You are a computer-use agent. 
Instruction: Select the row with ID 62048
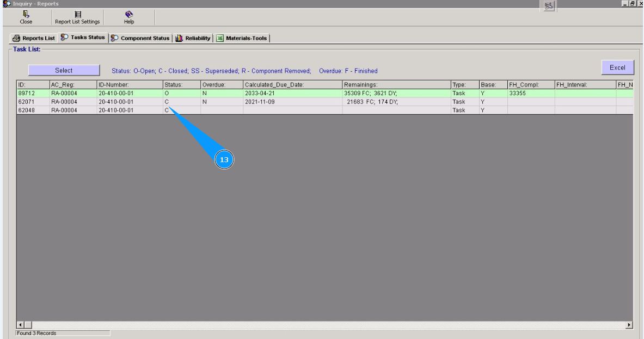[x=324, y=110]
